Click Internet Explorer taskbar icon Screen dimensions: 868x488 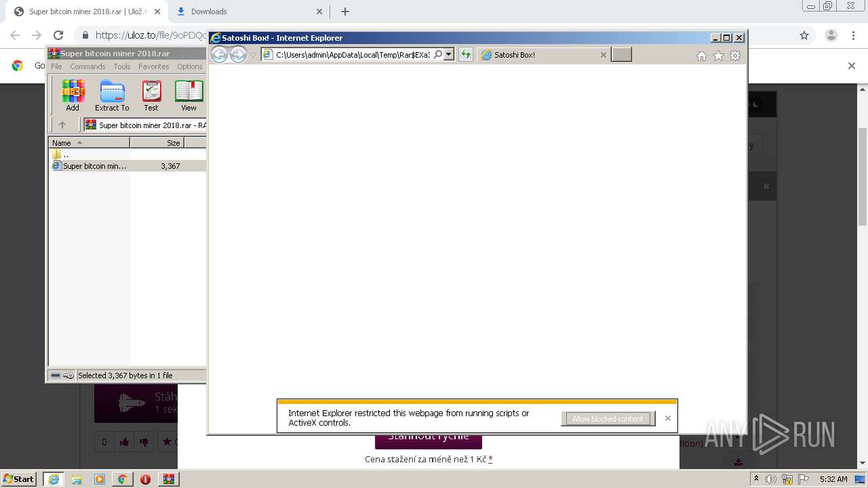click(x=54, y=479)
